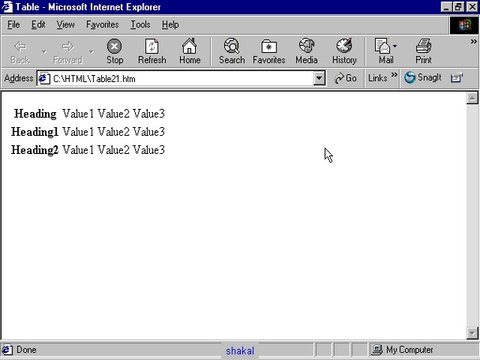480x360 pixels.
Task: Click the scrollbar down arrow
Action: tap(472, 333)
